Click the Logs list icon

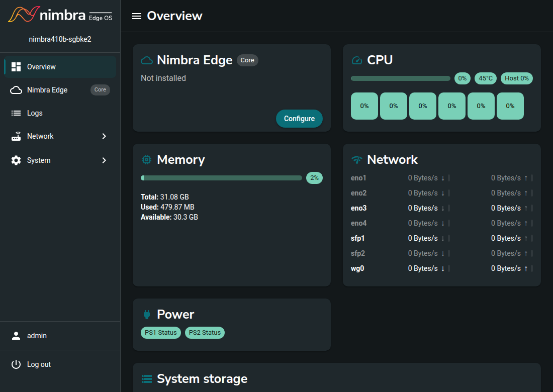[x=16, y=113]
